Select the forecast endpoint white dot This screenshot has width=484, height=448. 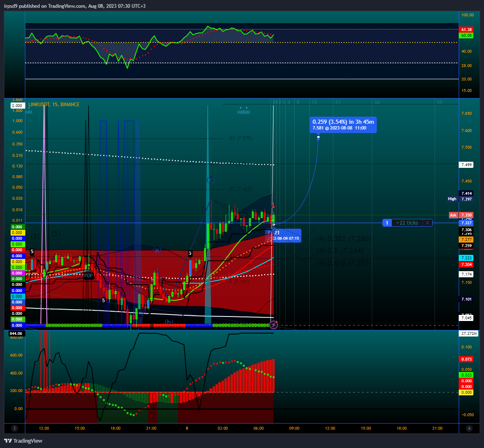pyautogui.click(x=318, y=137)
